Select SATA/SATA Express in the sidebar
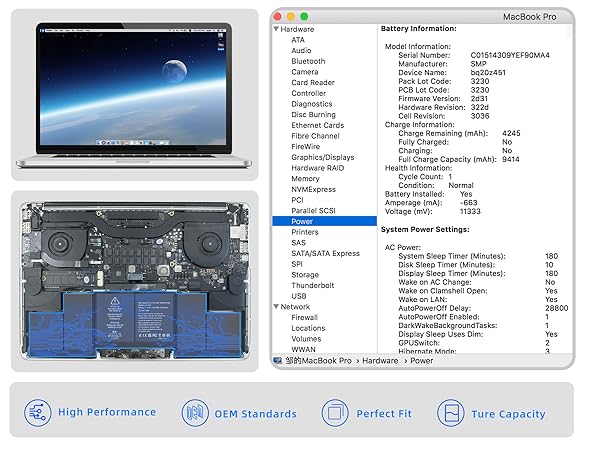Image resolution: width=600 pixels, height=450 pixels. (326, 253)
